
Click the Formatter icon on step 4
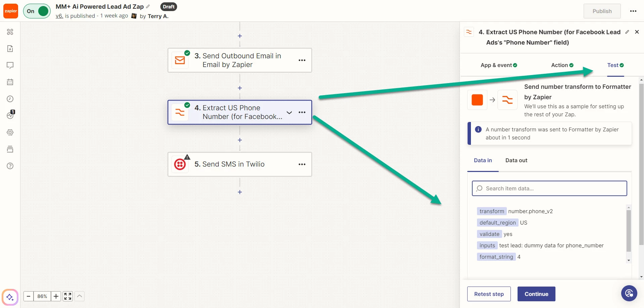point(180,112)
